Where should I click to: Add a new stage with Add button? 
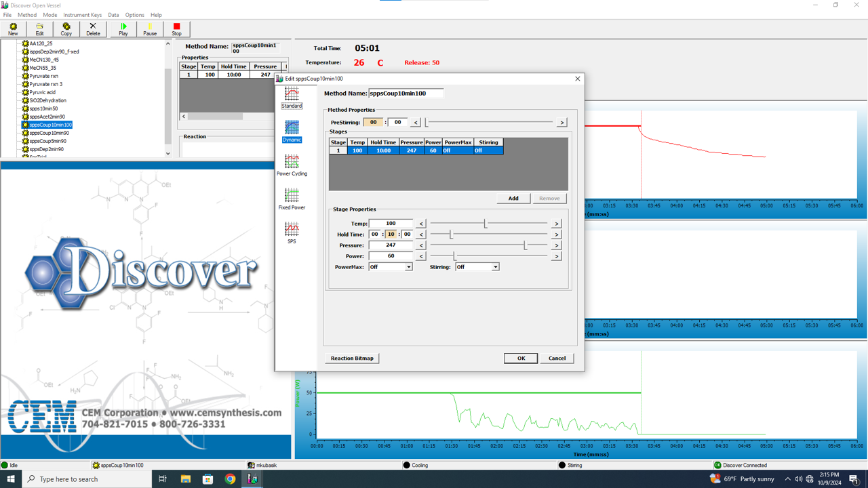tap(513, 199)
